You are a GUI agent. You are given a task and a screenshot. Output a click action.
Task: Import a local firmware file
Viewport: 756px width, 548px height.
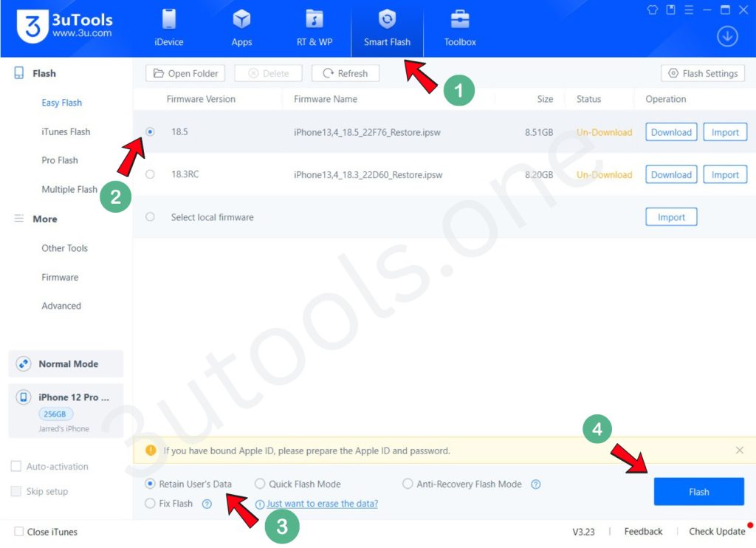click(671, 217)
